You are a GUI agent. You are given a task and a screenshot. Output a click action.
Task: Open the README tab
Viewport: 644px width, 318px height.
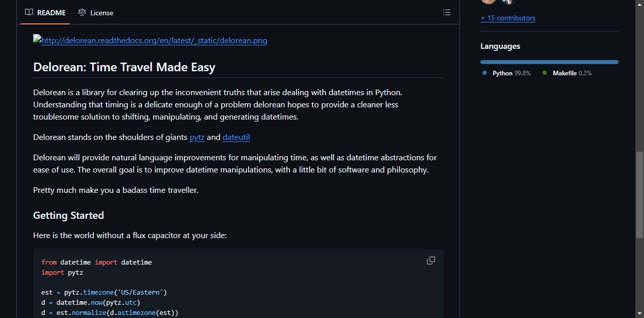pos(45,13)
